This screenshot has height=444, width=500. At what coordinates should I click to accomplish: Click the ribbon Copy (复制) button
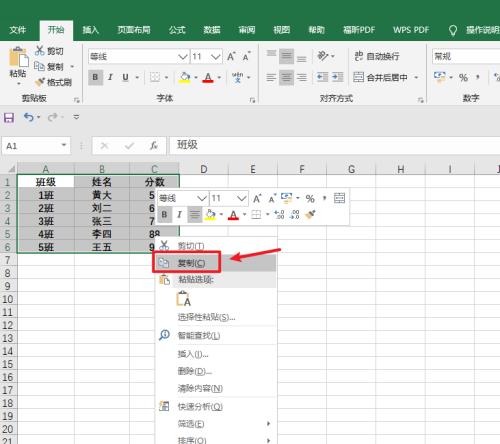click(x=49, y=67)
